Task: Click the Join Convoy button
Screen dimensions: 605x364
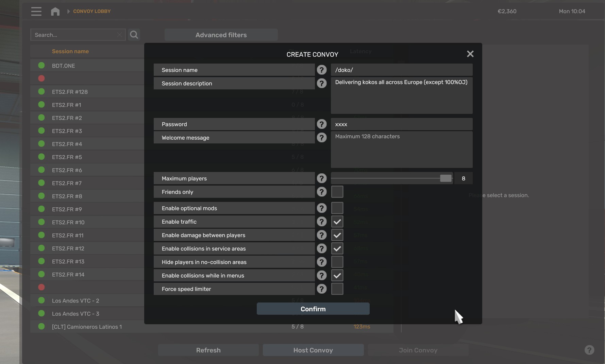Action: coord(418,350)
